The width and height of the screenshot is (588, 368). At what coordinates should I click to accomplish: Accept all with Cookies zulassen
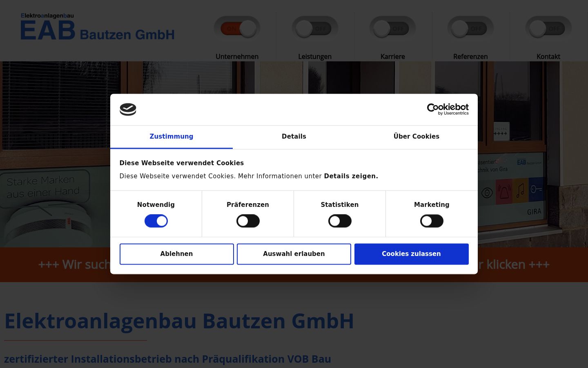point(412,254)
